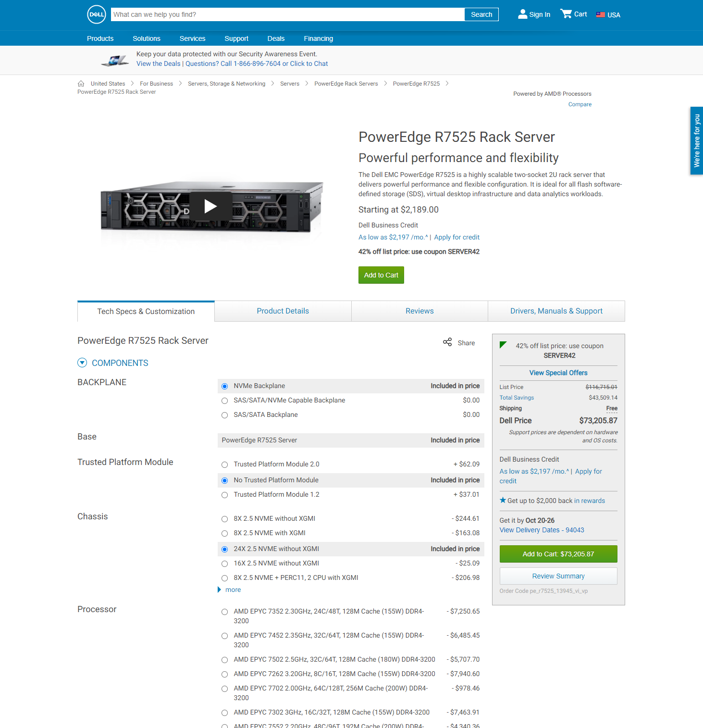This screenshot has width=703, height=728.
Task: Select AMD EPYC 7702 processor
Action: click(224, 689)
